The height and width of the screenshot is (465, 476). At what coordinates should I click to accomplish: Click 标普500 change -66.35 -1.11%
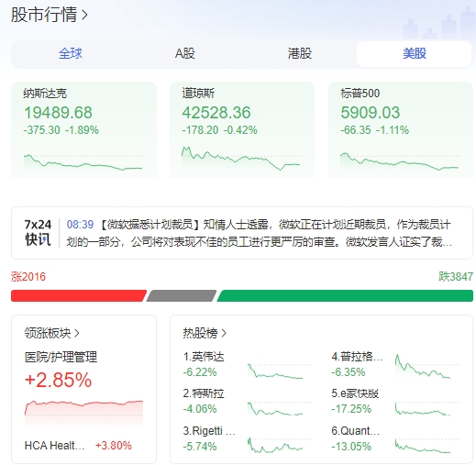tap(375, 130)
